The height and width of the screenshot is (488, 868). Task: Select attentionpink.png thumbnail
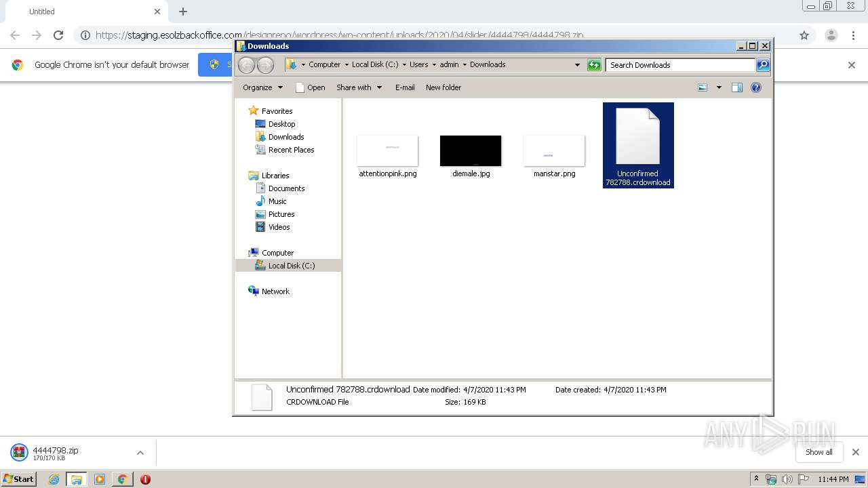coord(387,150)
